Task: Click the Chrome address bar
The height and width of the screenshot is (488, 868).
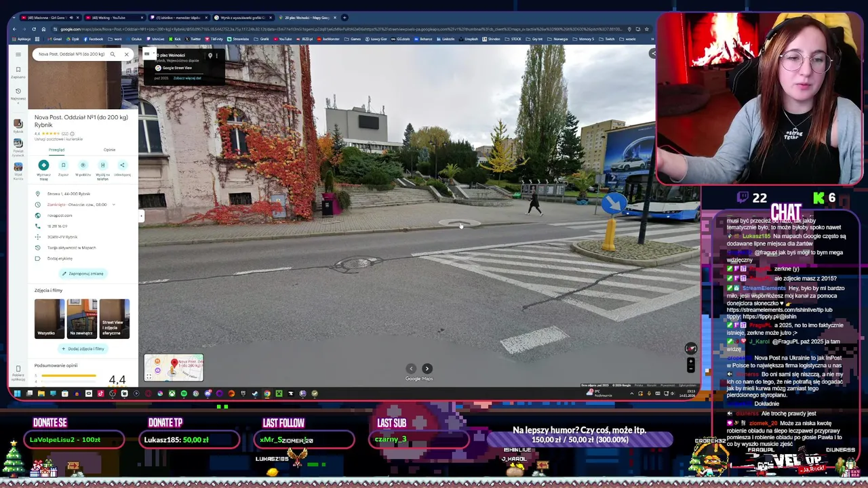Action: click(339, 29)
